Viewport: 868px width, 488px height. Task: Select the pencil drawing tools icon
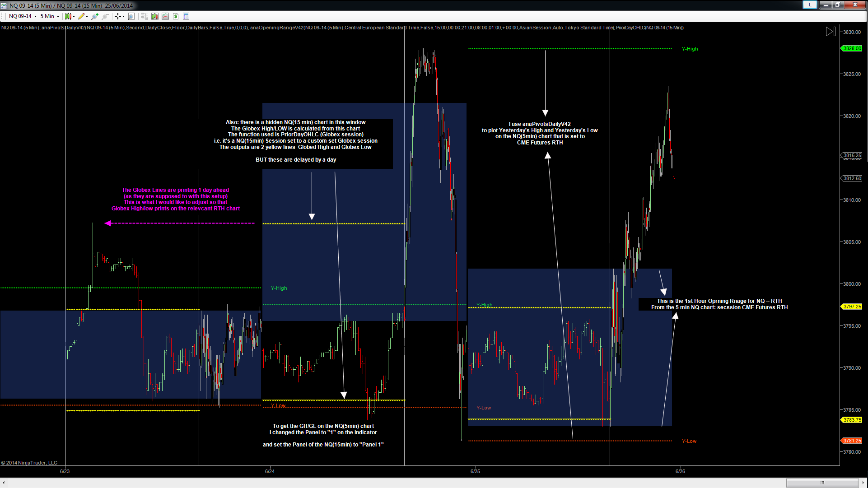(x=81, y=16)
